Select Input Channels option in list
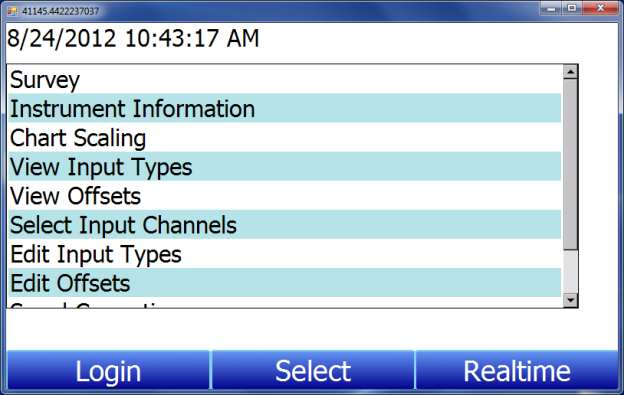This screenshot has height=395, width=624. click(285, 224)
